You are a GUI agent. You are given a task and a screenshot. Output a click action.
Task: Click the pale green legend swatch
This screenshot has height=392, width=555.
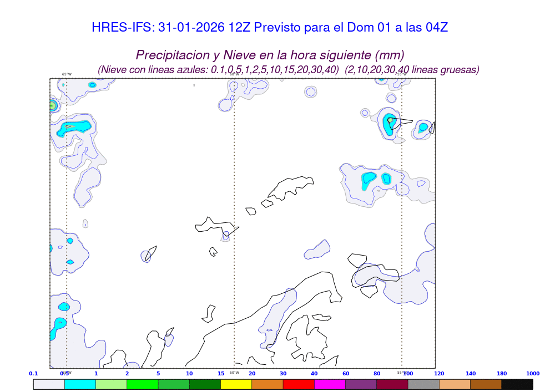(x=111, y=384)
